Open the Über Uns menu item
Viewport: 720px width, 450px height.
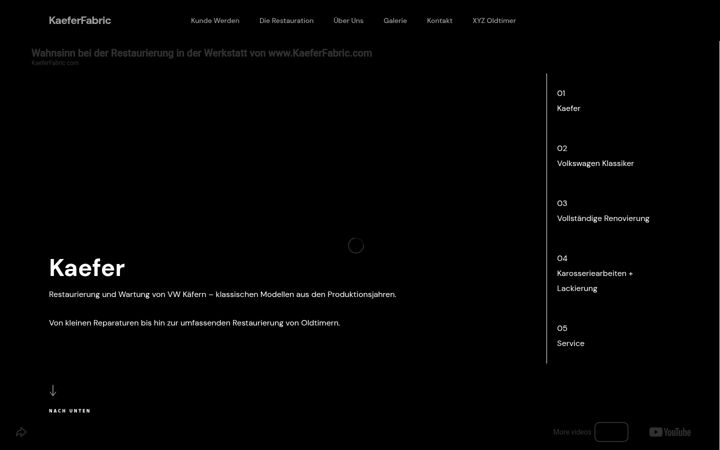tap(349, 21)
